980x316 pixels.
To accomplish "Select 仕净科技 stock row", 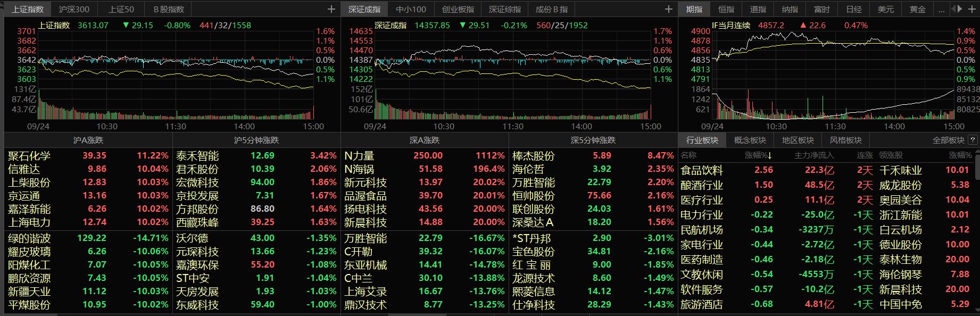I will 593,304.
